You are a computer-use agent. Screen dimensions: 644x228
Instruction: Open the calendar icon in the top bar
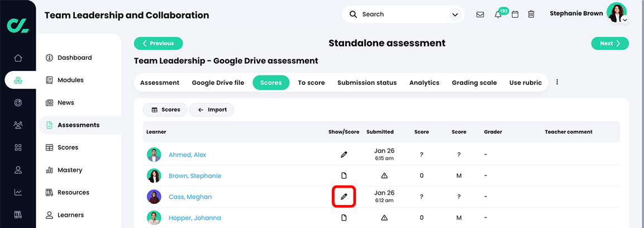click(x=514, y=15)
